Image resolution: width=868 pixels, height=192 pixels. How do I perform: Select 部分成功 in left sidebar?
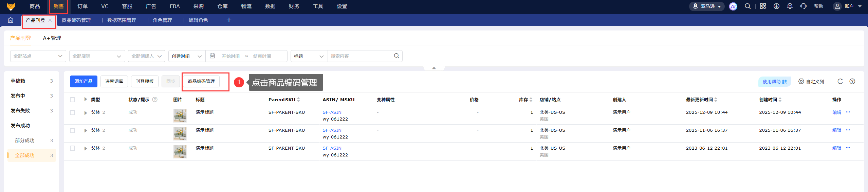pyautogui.click(x=25, y=141)
